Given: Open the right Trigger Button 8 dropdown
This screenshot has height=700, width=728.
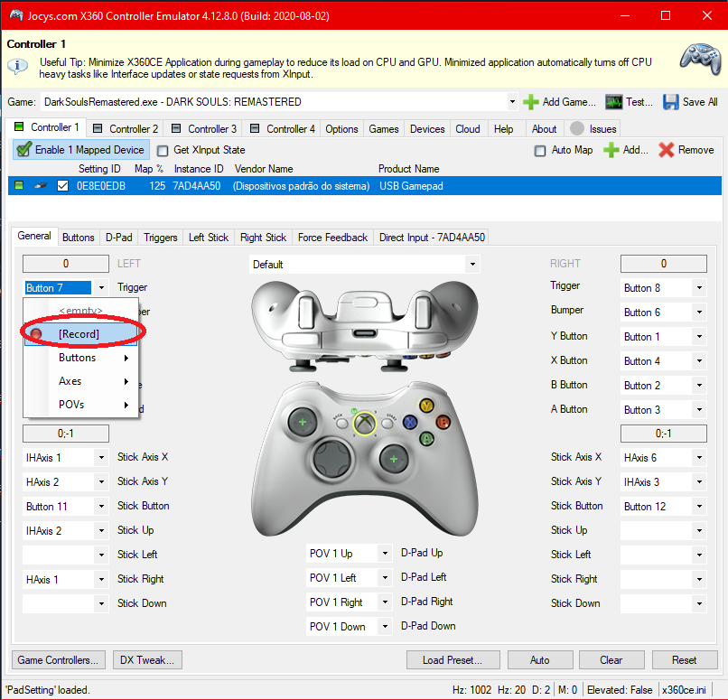Looking at the screenshot, I should 699,288.
